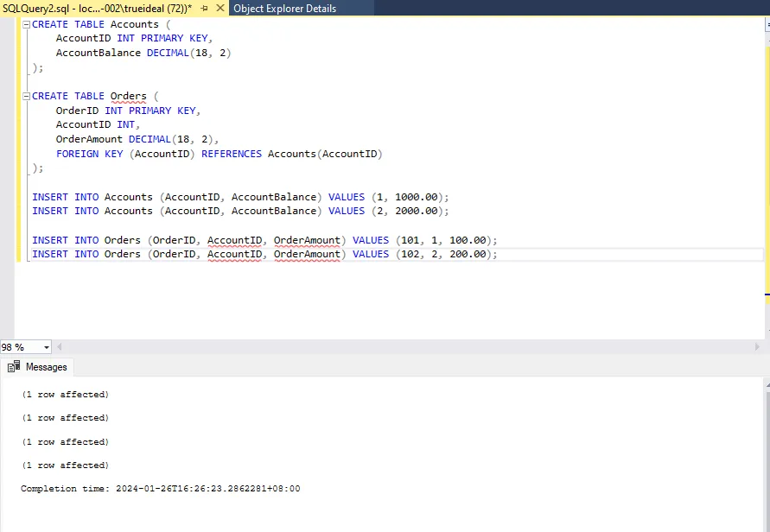770x532 pixels.
Task: Select the SQLQuery2.sql editor tab
Action: coord(95,9)
